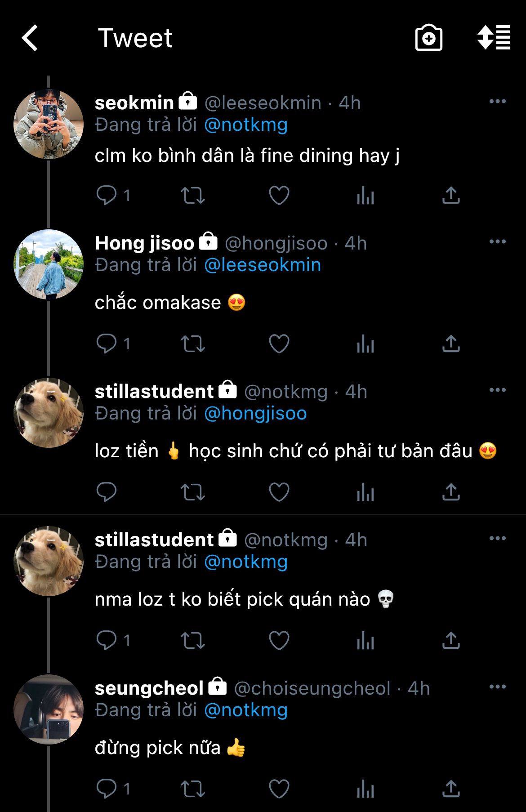The height and width of the screenshot is (812, 526).
Task: View analytics for "loz tiền" tweet
Action: pyautogui.click(x=365, y=492)
